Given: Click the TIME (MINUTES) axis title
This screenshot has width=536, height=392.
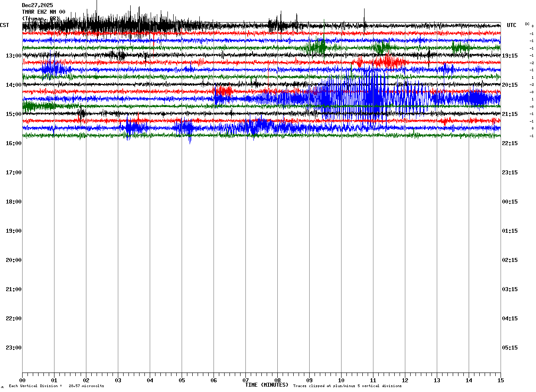Looking at the screenshot, I should click(x=267, y=385).
